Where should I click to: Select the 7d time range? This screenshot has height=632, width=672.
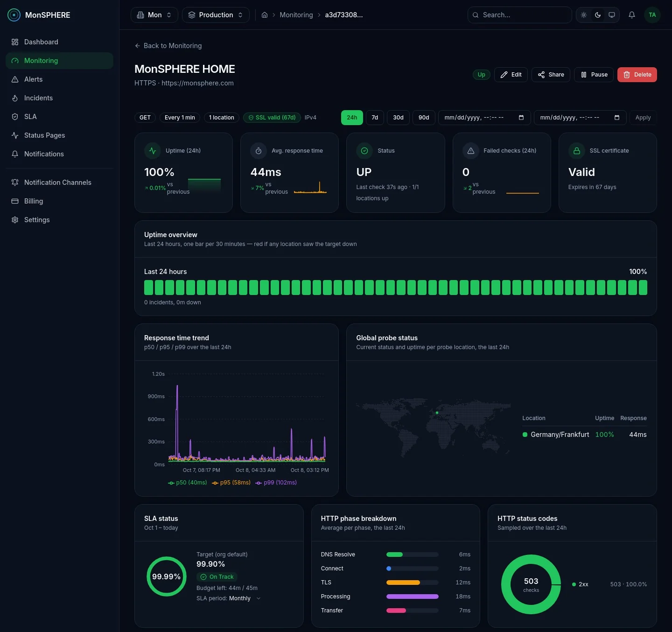(x=375, y=118)
